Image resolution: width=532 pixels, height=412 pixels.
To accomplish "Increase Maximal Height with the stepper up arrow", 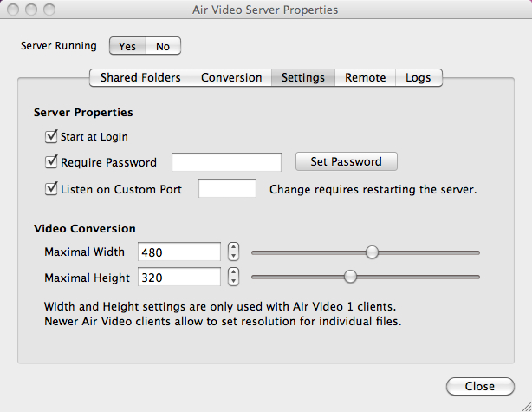I will click(233, 272).
